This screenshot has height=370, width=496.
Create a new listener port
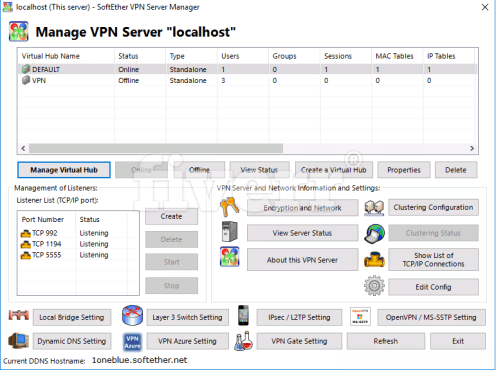[171, 216]
